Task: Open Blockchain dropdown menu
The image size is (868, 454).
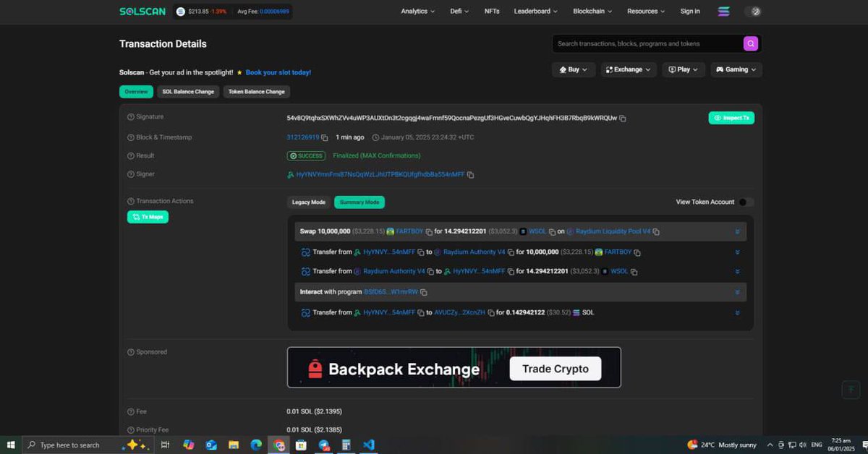Action: coord(592,12)
